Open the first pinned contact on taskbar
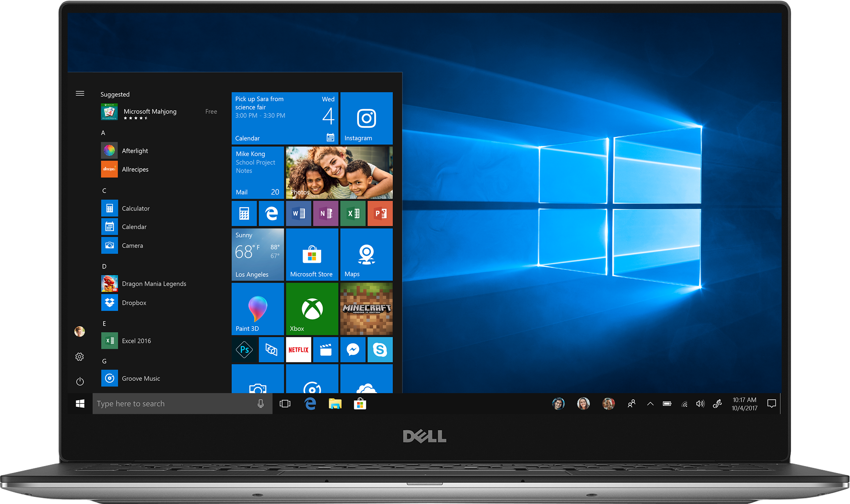 coord(558,404)
